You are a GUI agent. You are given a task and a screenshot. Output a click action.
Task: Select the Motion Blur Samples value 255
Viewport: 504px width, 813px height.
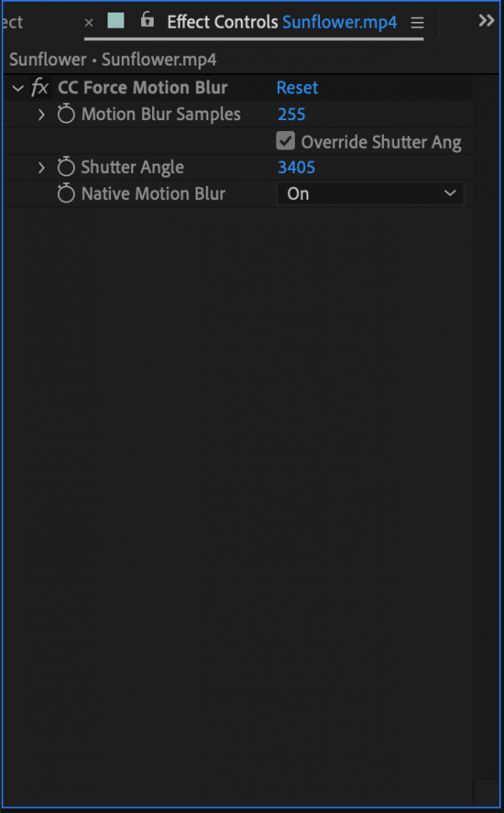tap(291, 114)
